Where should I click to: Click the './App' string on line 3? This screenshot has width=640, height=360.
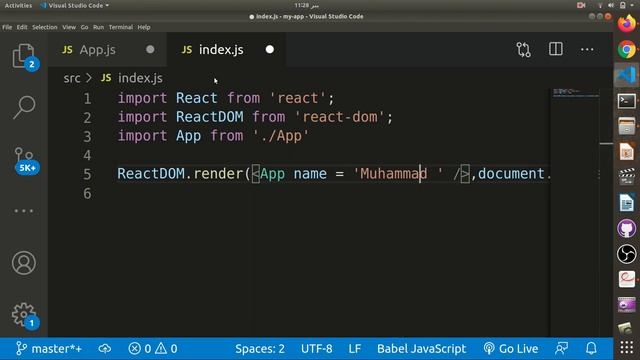point(281,136)
